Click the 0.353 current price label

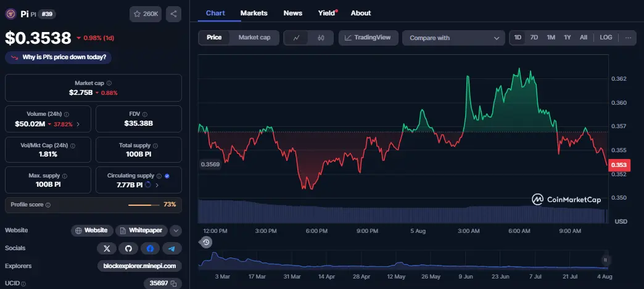(x=619, y=165)
